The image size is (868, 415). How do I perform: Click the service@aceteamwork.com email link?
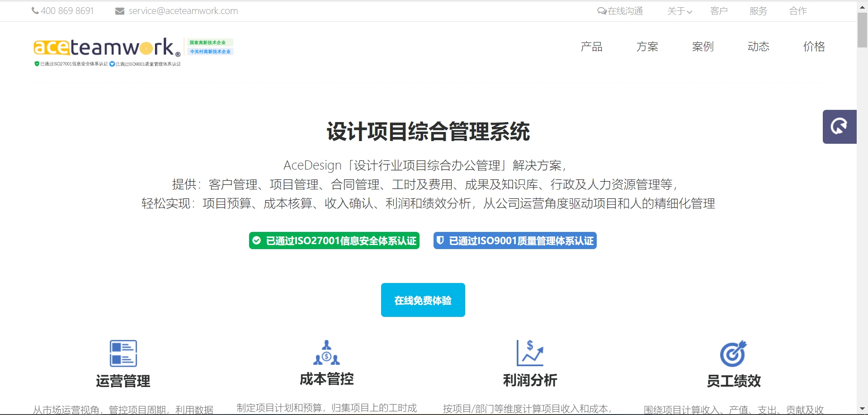pos(183,11)
